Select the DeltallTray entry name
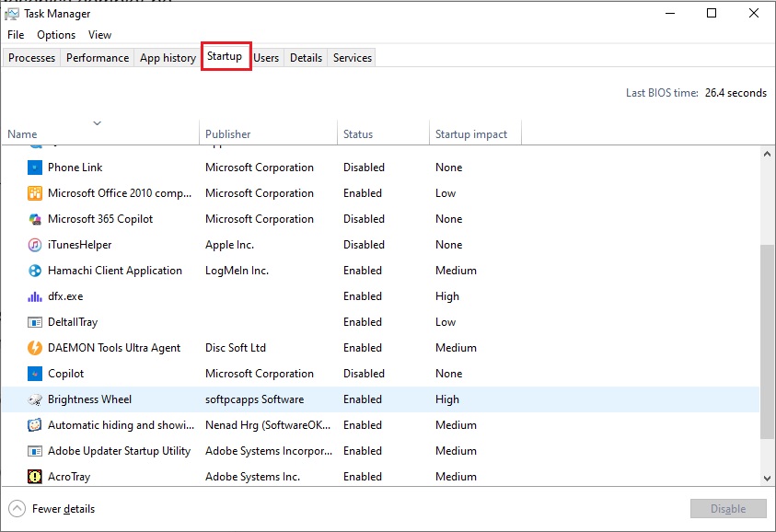 pos(73,322)
